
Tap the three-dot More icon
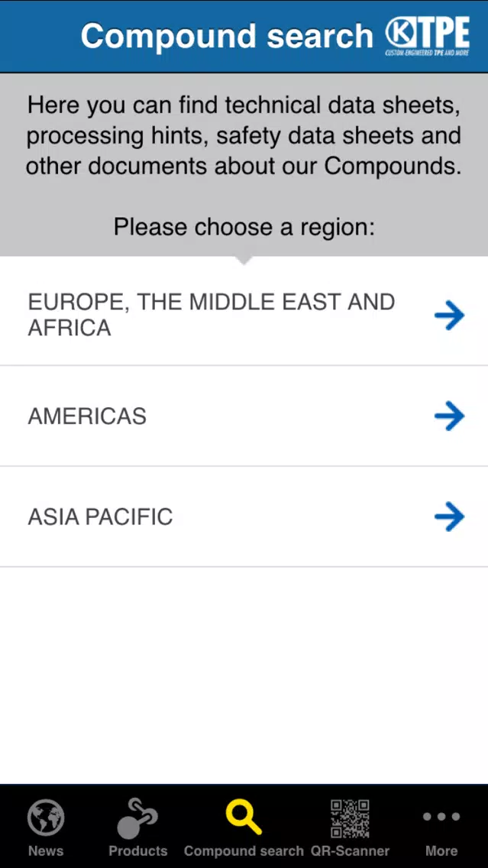point(441,817)
